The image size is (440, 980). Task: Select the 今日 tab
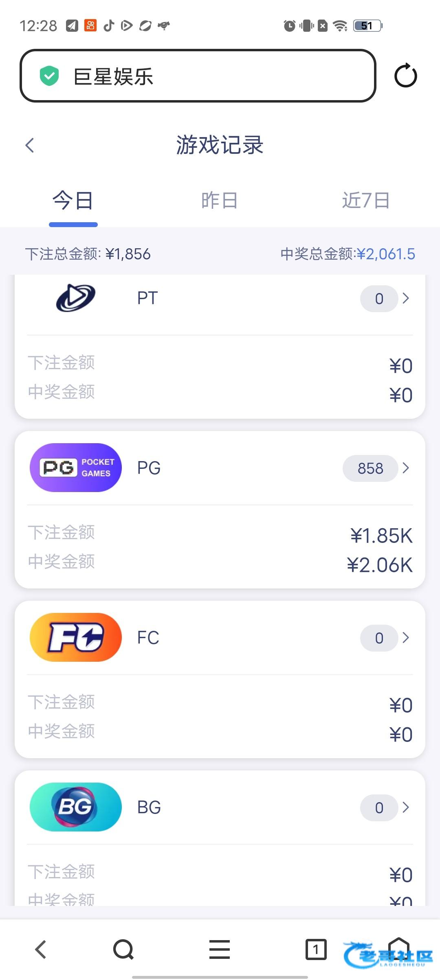click(x=73, y=201)
